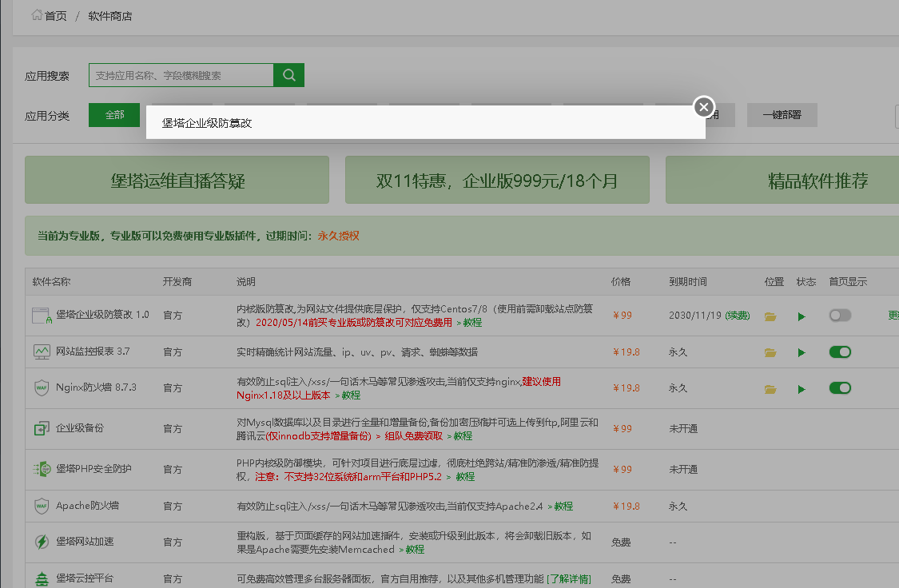
Task: Enable homepage display for 堡塔企业级防篡改
Action: click(840, 316)
